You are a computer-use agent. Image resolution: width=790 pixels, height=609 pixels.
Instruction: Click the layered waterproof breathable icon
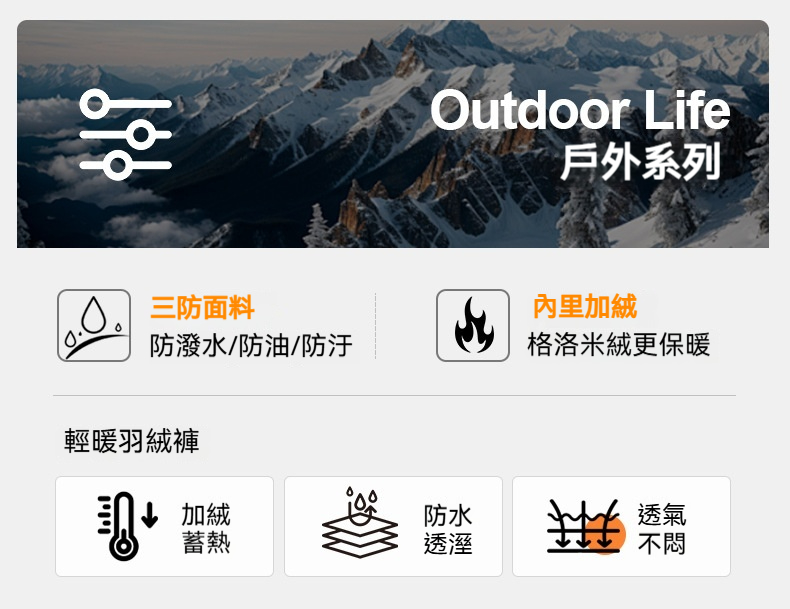(360, 522)
